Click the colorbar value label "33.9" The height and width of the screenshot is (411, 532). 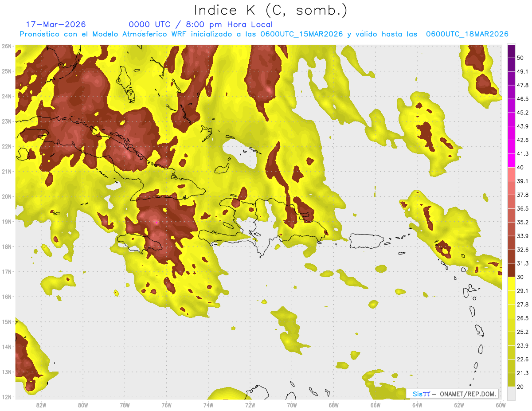tap(522, 236)
